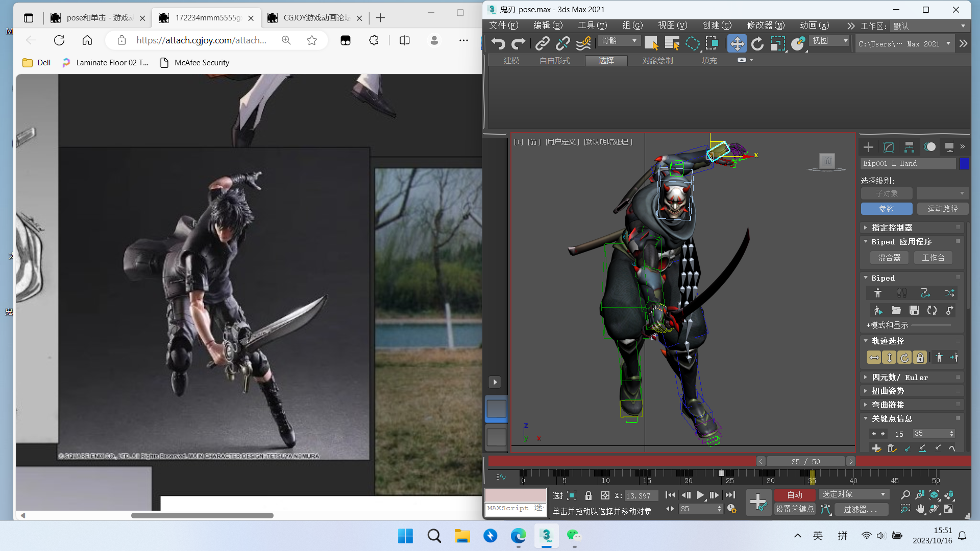Click the Redo arrow in 3ds Max toolbar

pos(519,44)
